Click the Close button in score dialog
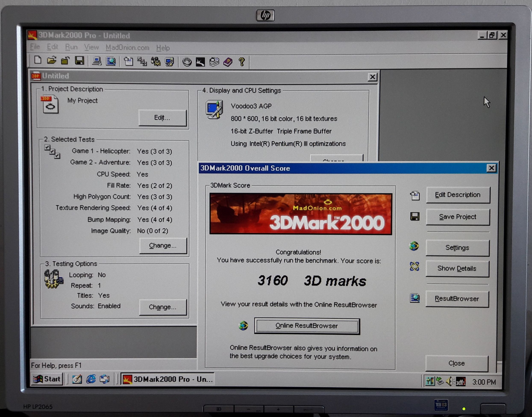Image resolution: width=532 pixels, height=417 pixels. 457,363
